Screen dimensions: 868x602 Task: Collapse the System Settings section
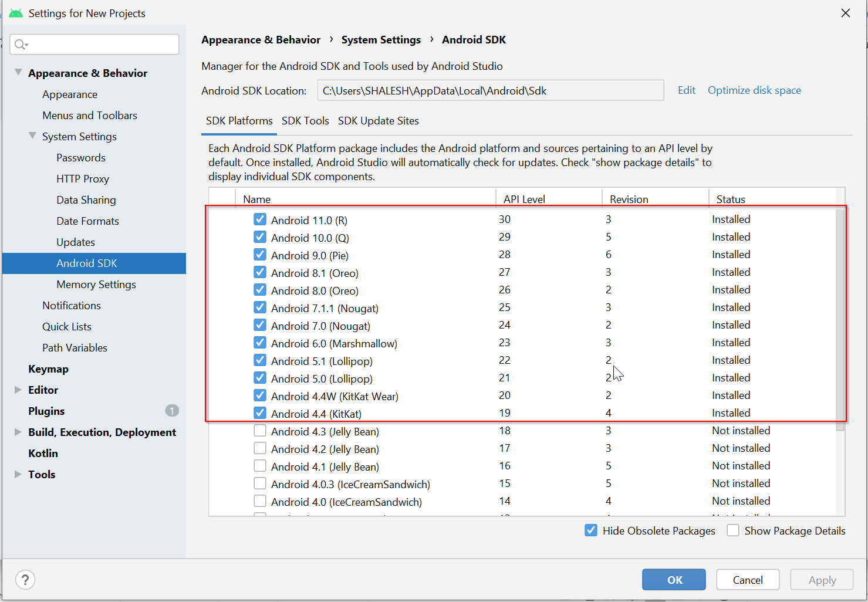click(33, 136)
